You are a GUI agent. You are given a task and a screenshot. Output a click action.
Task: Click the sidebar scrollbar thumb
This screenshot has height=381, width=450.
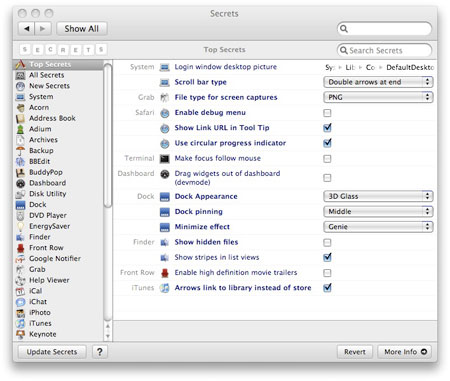pyautogui.click(x=107, y=135)
